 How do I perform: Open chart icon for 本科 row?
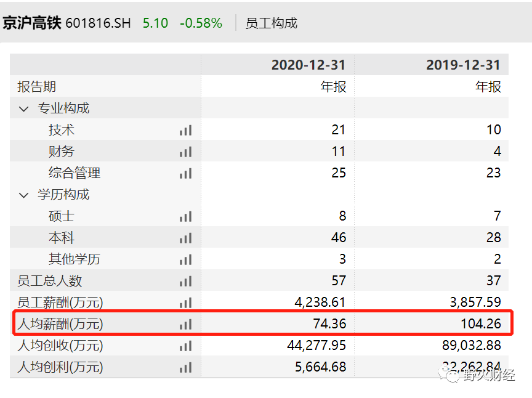pyautogui.click(x=185, y=238)
